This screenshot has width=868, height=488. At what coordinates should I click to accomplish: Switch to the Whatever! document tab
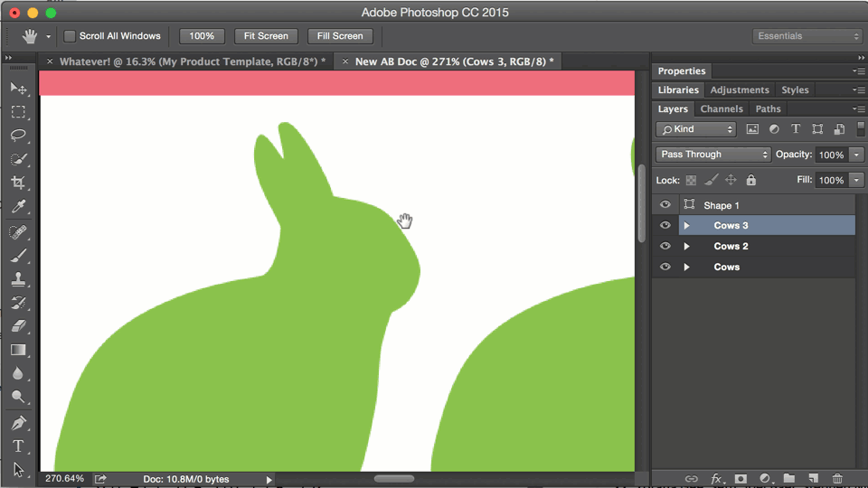192,61
